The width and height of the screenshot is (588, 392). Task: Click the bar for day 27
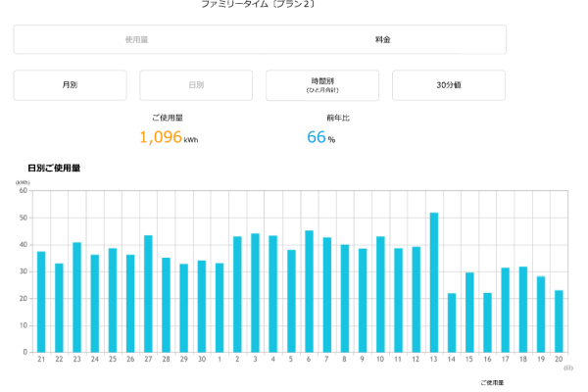click(148, 294)
